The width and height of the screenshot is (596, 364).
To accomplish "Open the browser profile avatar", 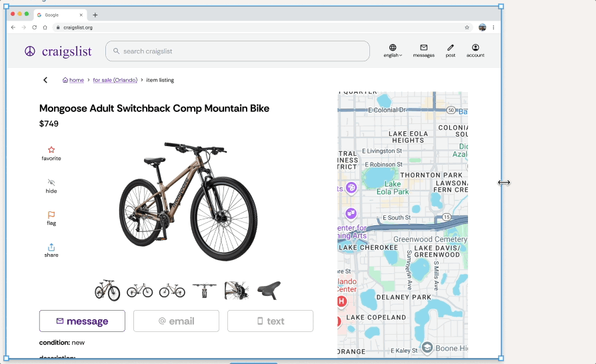I will [x=483, y=27].
